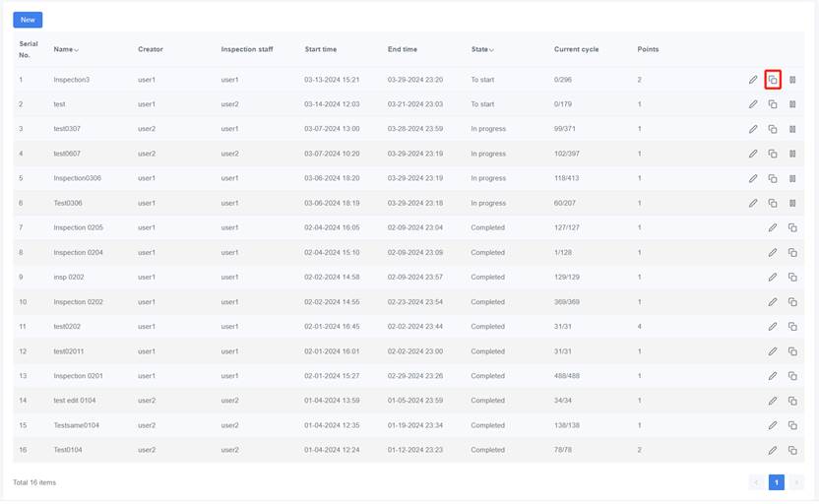Go to the next page arrow
Viewport: 819px width, 504px height.
[795, 482]
